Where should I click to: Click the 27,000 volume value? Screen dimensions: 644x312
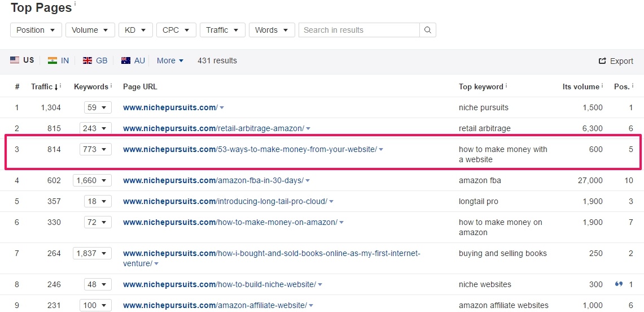click(589, 180)
